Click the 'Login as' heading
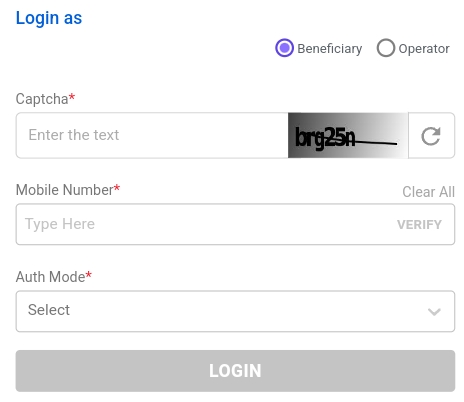464x402 pixels. [x=49, y=18]
